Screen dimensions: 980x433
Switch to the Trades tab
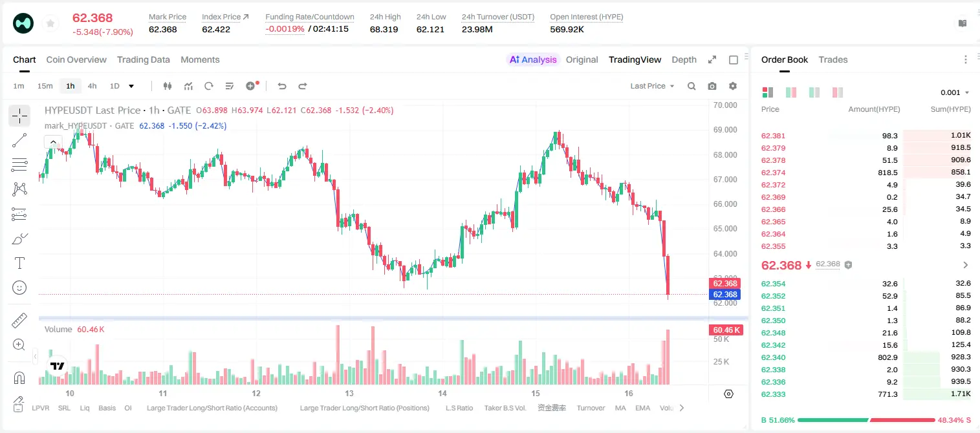point(833,59)
